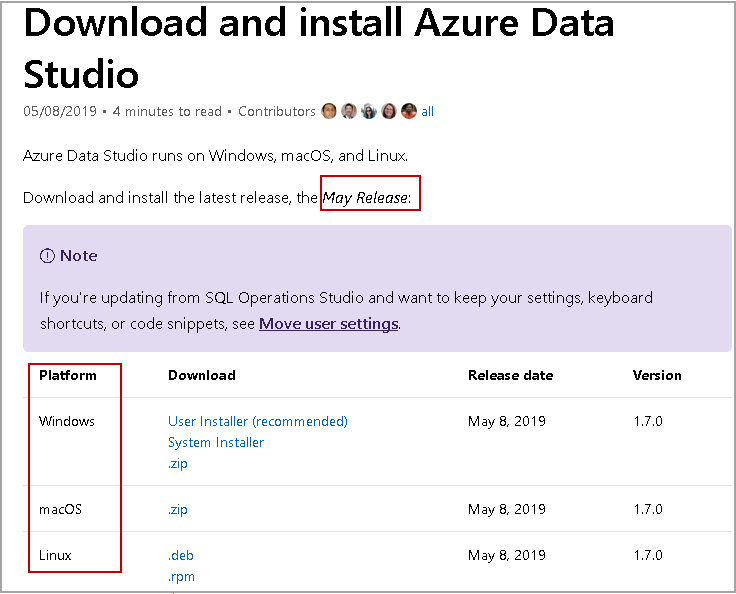Download the Windows User Installer (recommended)
Screen dimensions: 736x594
pos(258,421)
